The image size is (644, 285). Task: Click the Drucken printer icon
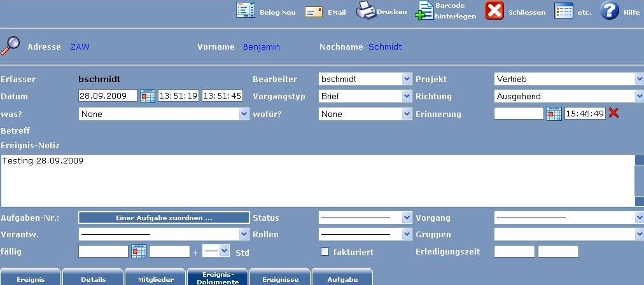[366, 11]
